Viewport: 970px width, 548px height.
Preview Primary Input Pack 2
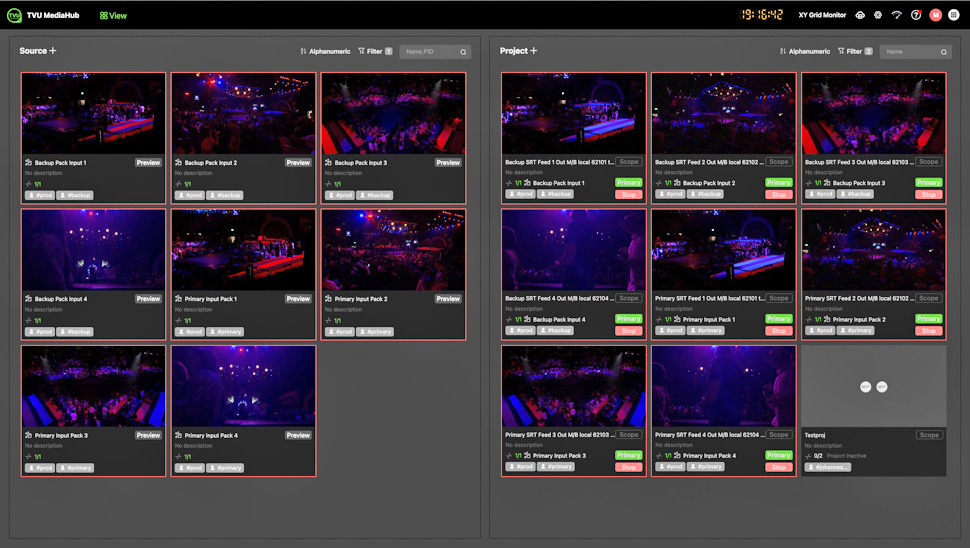pyautogui.click(x=448, y=299)
